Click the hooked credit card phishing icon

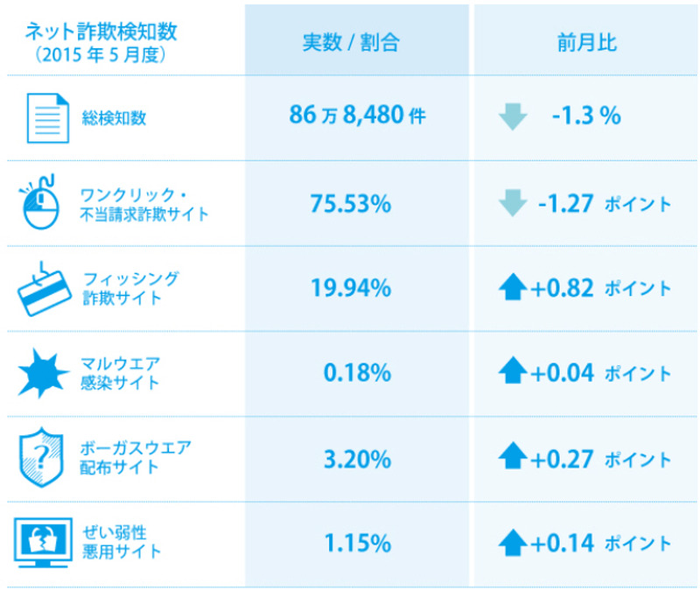point(42,288)
